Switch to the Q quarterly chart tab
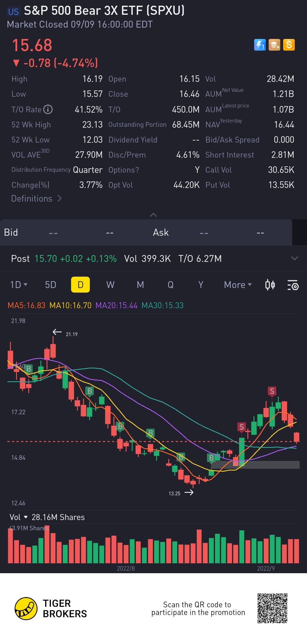 (171, 285)
